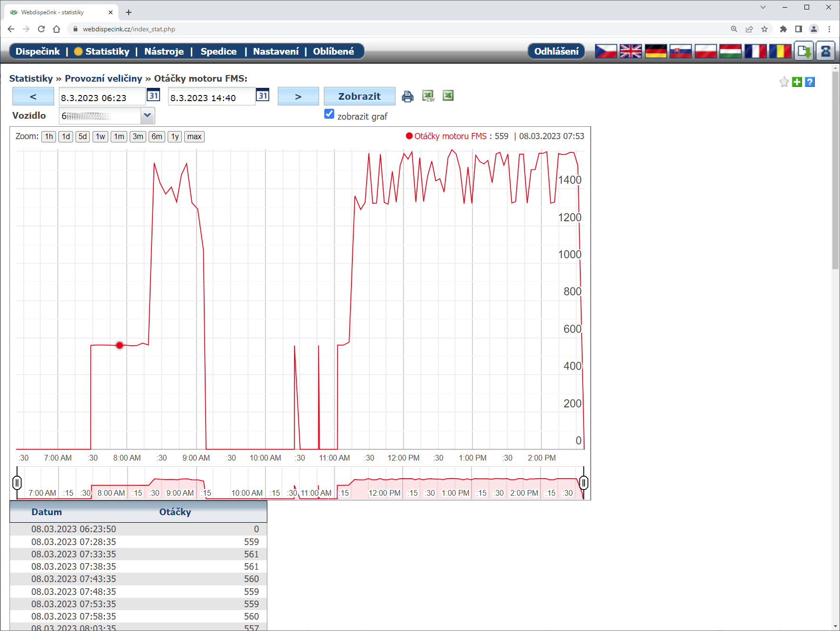Image resolution: width=840 pixels, height=631 pixels.
Task: Click the Odhlášení logout button
Action: (x=556, y=51)
